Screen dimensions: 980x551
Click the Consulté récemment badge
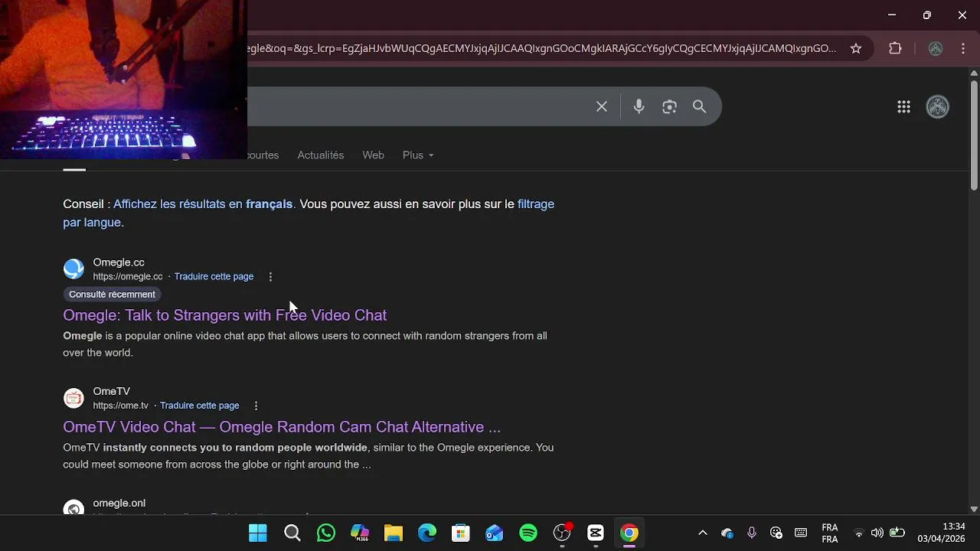pos(112,295)
